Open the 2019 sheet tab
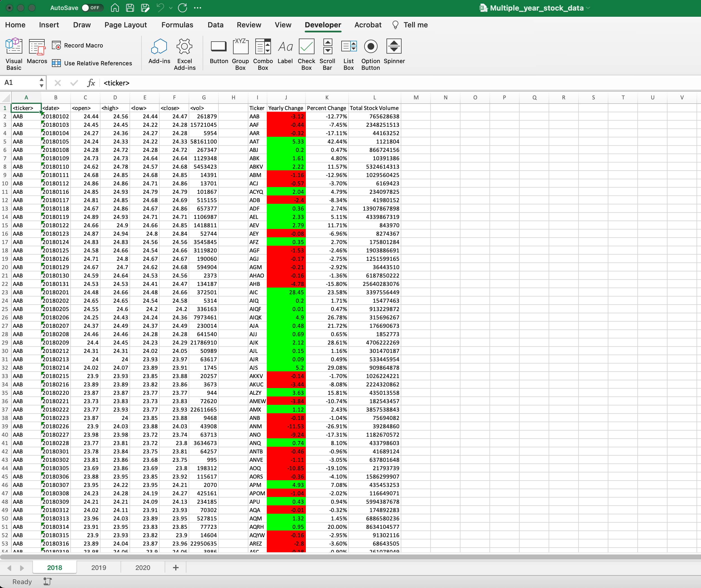The image size is (701, 588). point(99,567)
